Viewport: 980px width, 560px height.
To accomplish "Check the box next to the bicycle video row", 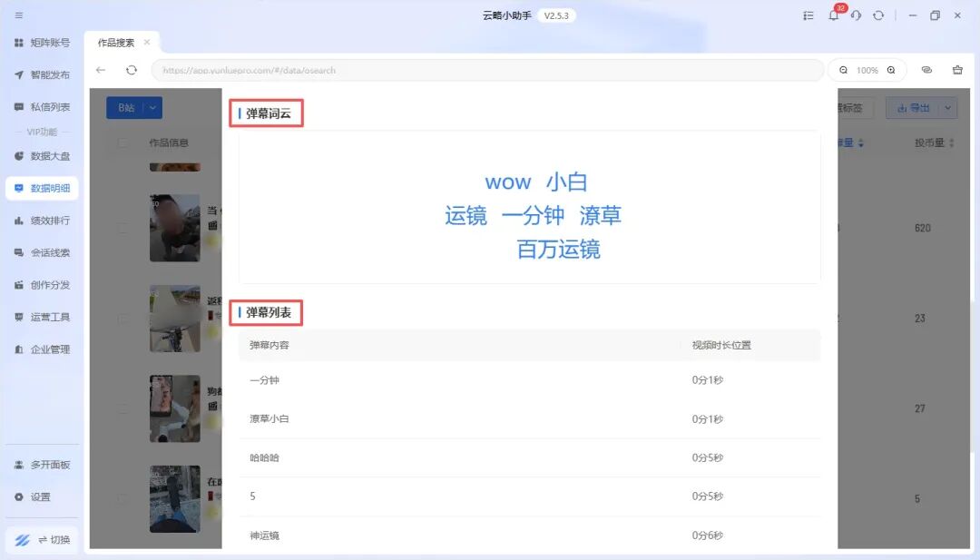I will tap(122, 319).
